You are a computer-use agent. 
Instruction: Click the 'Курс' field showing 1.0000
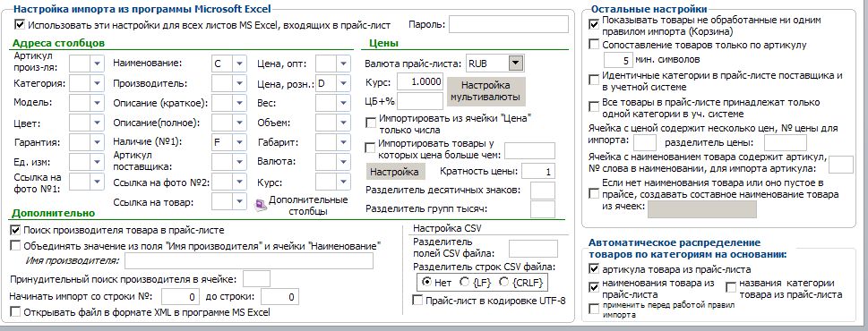click(x=419, y=82)
